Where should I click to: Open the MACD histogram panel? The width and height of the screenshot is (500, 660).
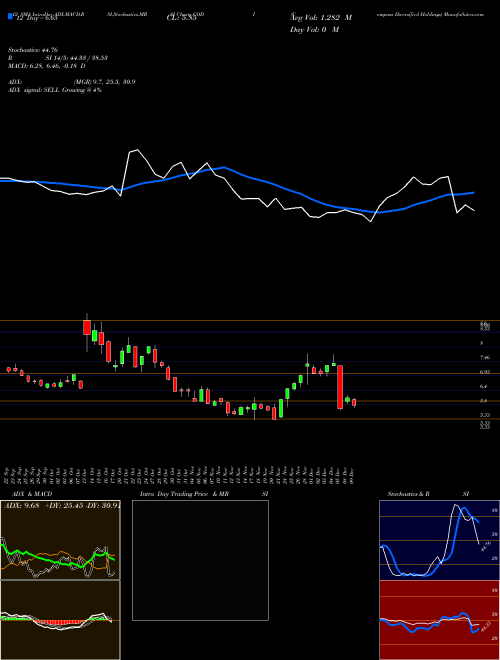tap(60, 620)
